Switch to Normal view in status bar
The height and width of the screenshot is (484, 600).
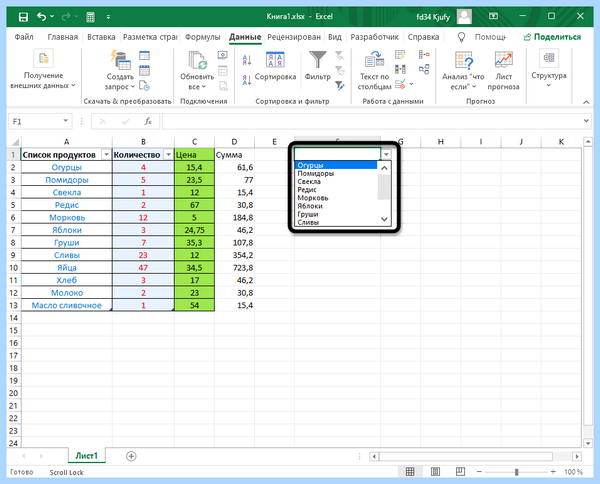pos(410,472)
